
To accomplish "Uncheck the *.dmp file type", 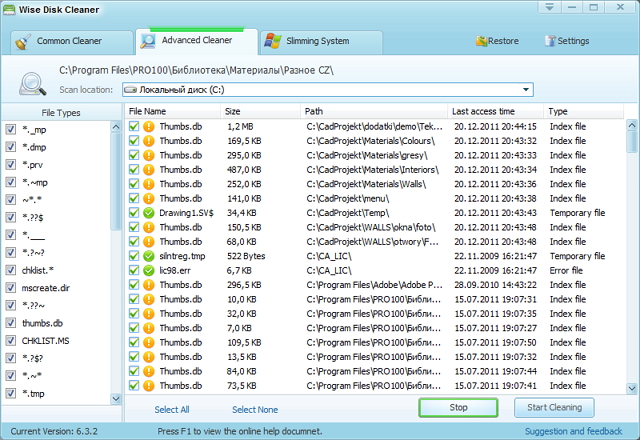I will click(x=10, y=147).
